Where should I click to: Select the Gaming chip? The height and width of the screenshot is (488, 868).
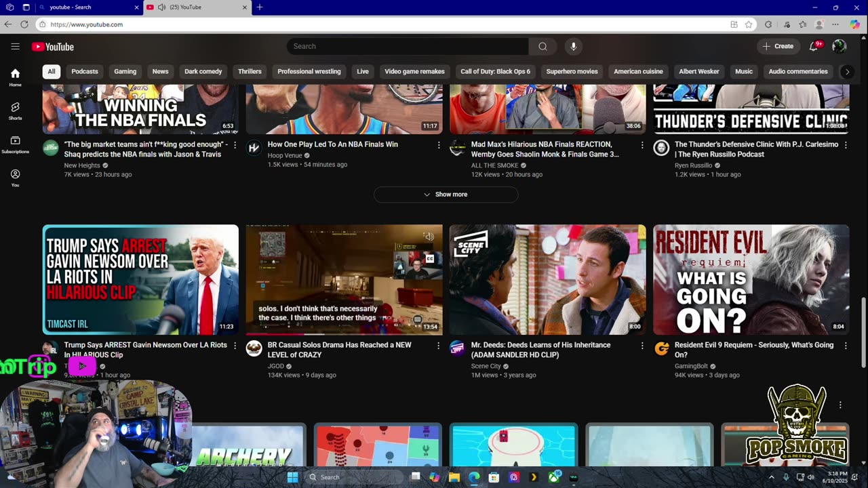[x=125, y=71]
